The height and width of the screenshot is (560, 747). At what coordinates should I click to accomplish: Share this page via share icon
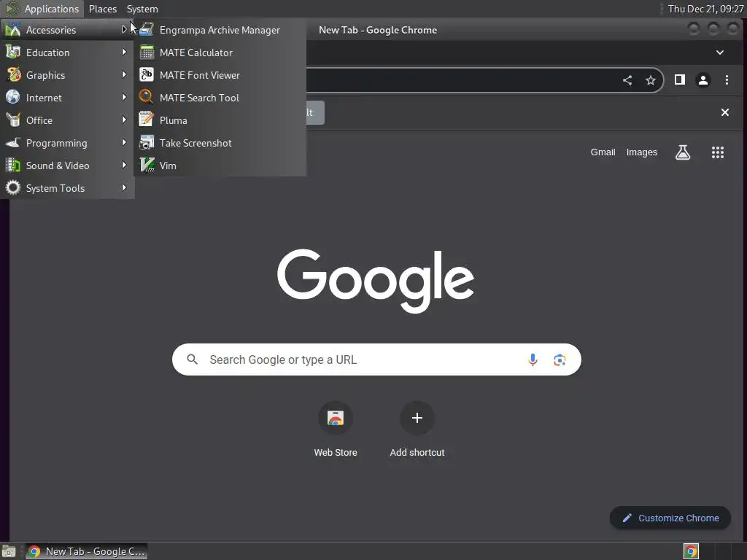627,80
